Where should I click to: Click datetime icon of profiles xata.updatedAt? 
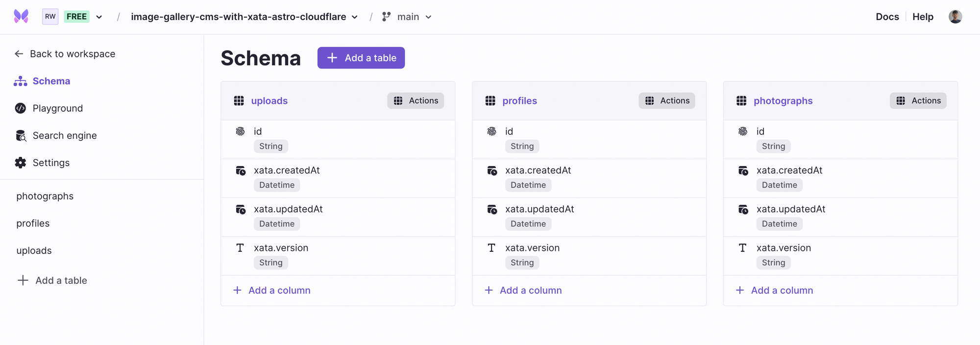click(492, 209)
